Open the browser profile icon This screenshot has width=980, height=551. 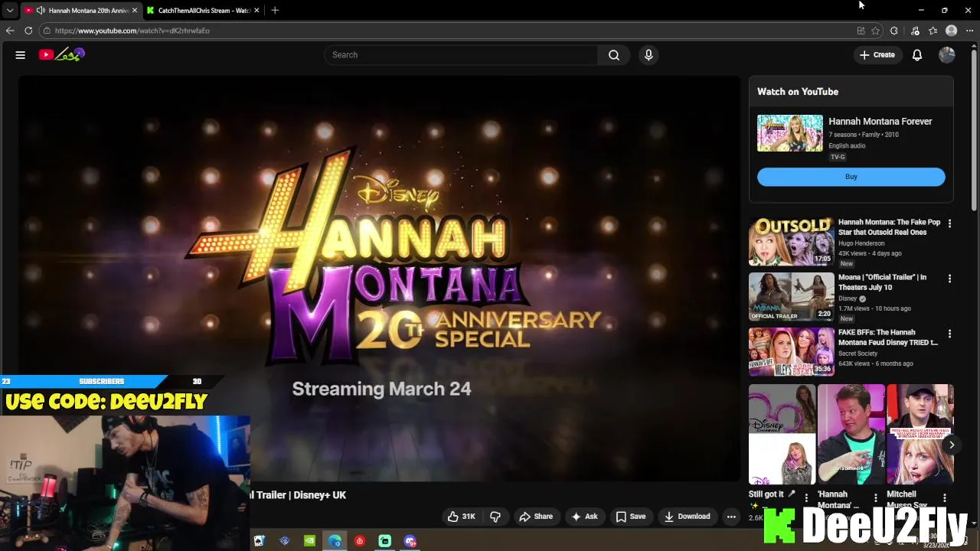(x=952, y=31)
